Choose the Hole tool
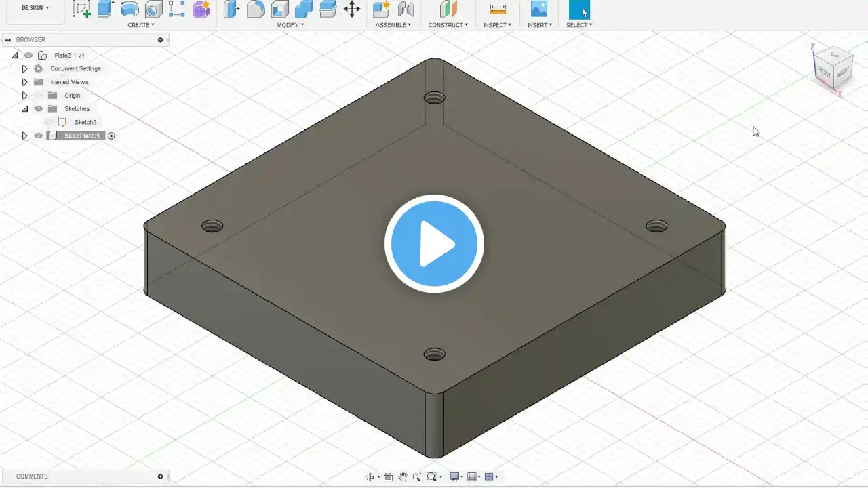Viewport: 868px width, 488px height. (x=153, y=9)
